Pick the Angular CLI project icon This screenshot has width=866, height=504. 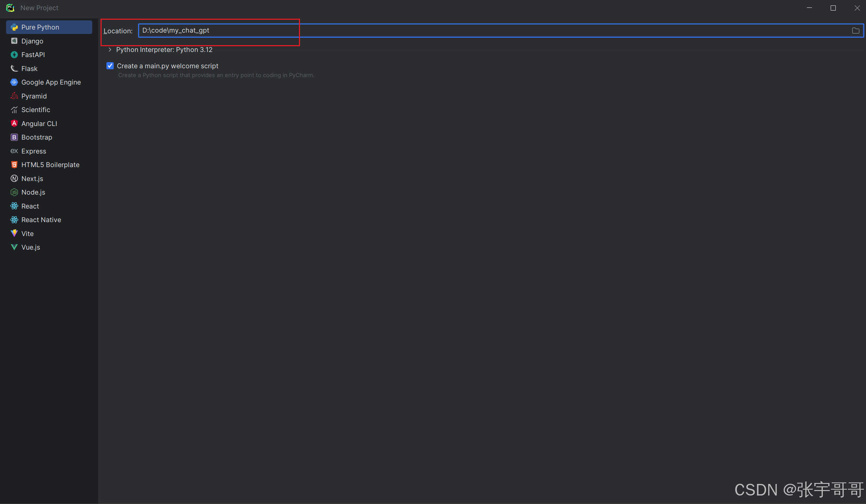[14, 123]
